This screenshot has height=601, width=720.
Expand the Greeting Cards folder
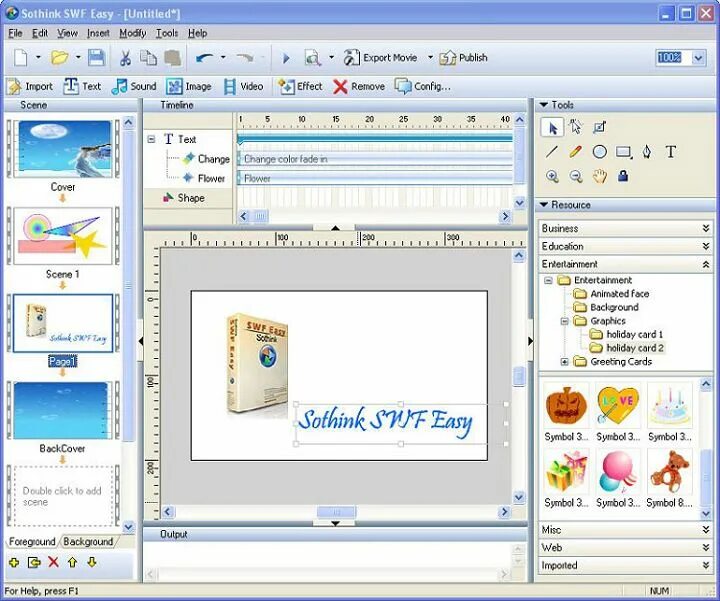pyautogui.click(x=564, y=362)
